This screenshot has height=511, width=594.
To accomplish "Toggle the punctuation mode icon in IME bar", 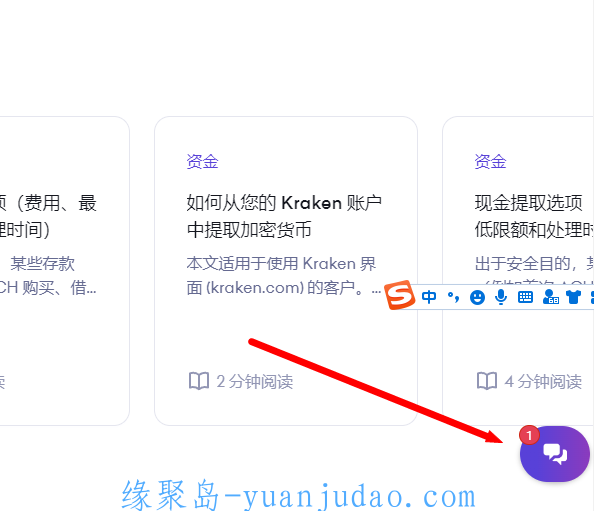I will pyautogui.click(x=453, y=297).
